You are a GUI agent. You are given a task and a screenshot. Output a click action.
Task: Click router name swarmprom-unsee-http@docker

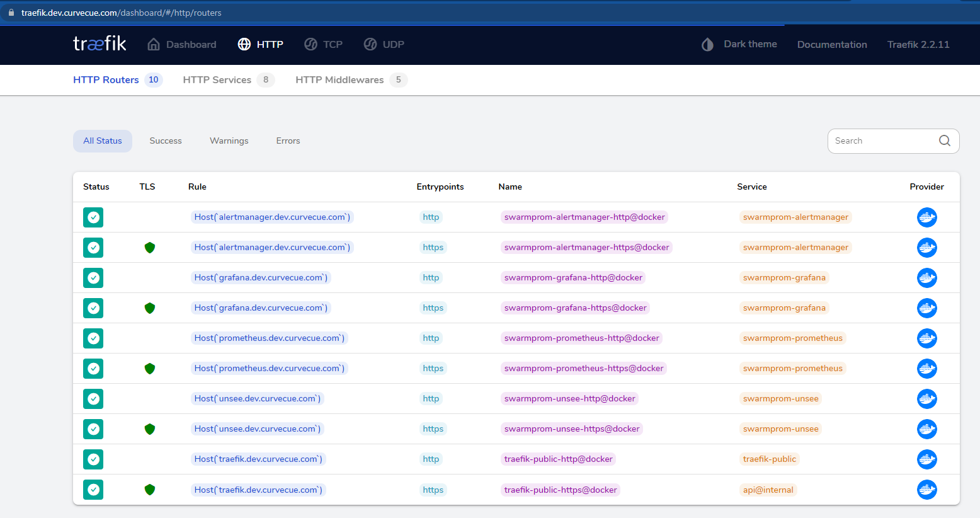(x=570, y=399)
